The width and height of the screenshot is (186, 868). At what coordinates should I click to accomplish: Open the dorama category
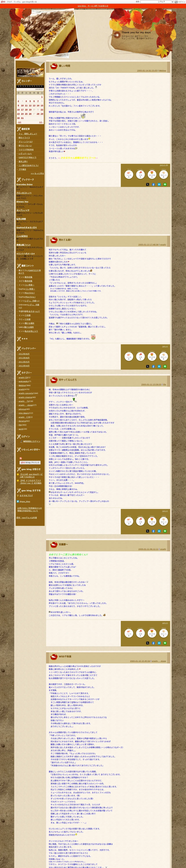click(x=22, y=421)
